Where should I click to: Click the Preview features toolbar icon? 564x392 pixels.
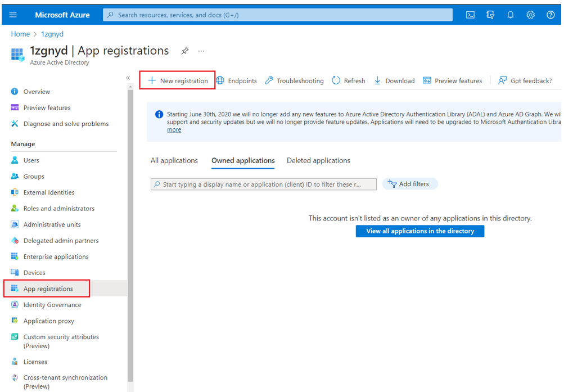pyautogui.click(x=427, y=80)
